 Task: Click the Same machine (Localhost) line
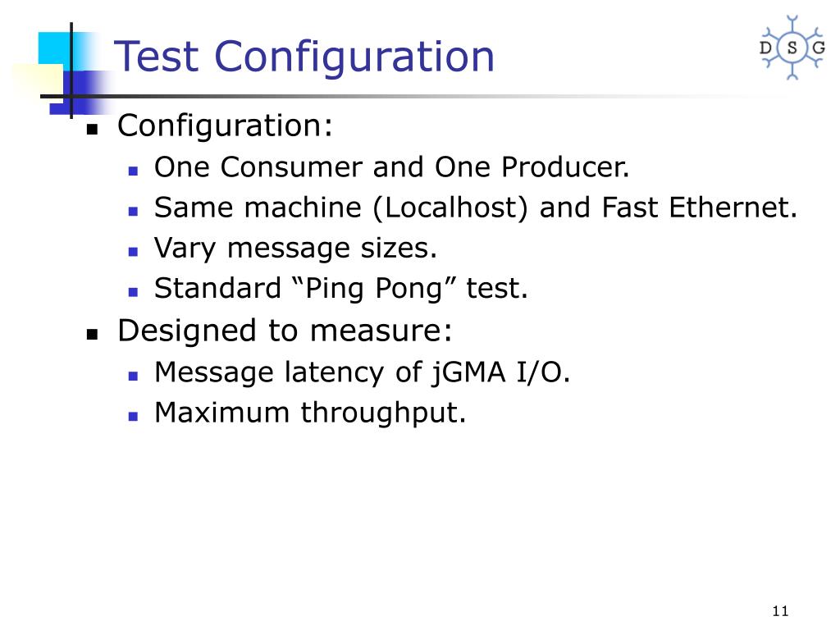(x=476, y=208)
